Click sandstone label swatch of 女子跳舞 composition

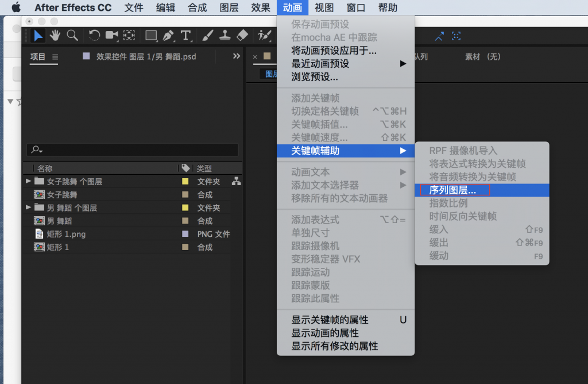click(x=185, y=194)
